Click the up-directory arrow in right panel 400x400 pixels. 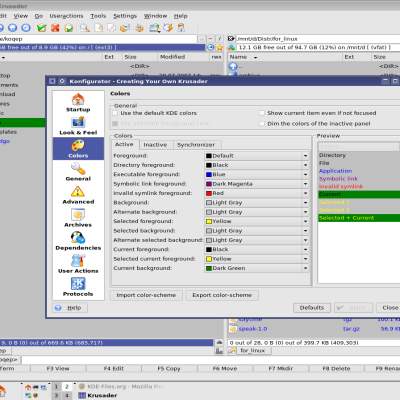[233, 66]
